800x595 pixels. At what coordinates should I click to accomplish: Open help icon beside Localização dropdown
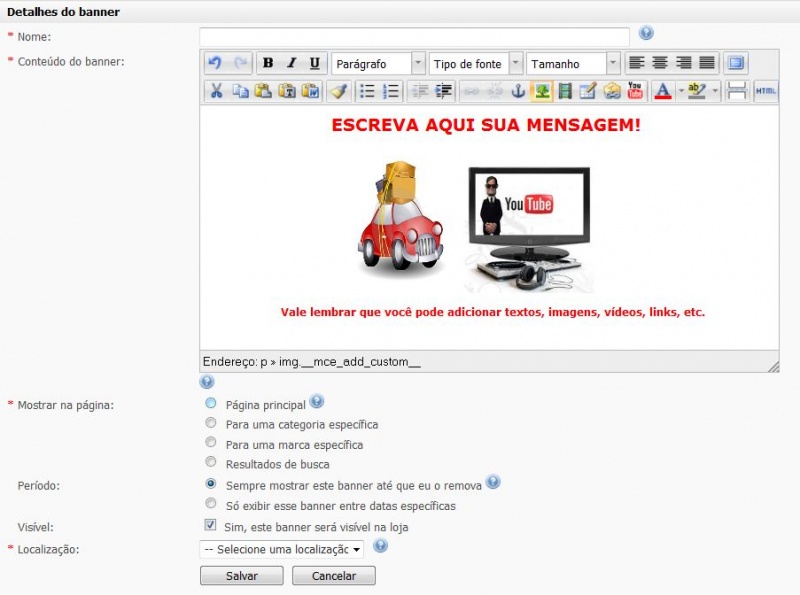381,546
